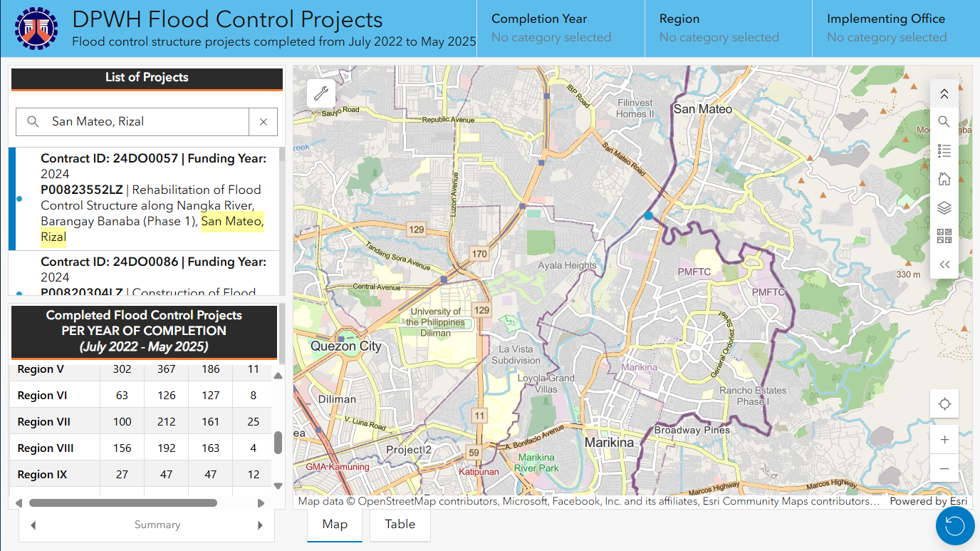Open the basemap gallery grid icon

coord(944,236)
